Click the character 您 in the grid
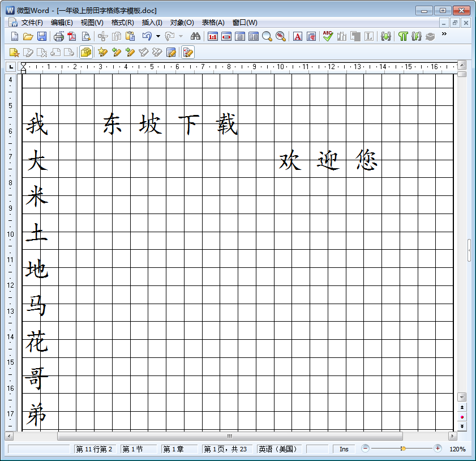The height and width of the screenshot is (461, 476). coord(366,160)
